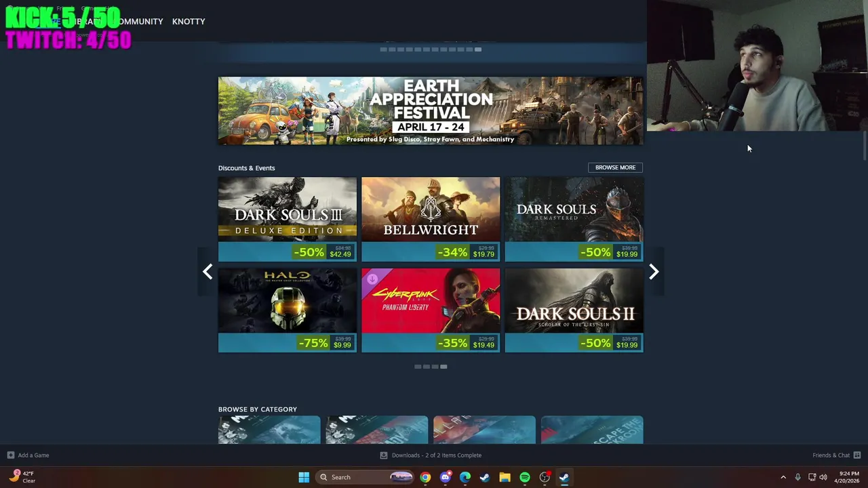Open Cyberpunk Phantom Liberty deal

[x=431, y=310]
